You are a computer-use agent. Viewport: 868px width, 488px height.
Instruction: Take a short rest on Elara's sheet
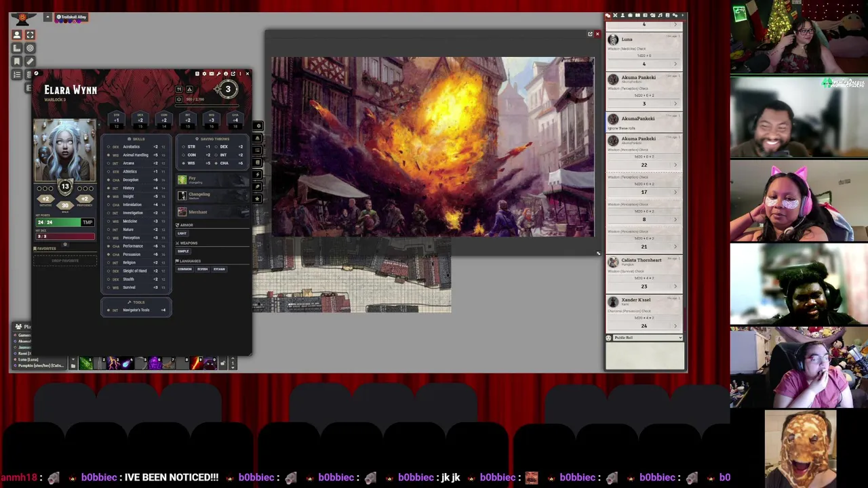[x=179, y=89]
